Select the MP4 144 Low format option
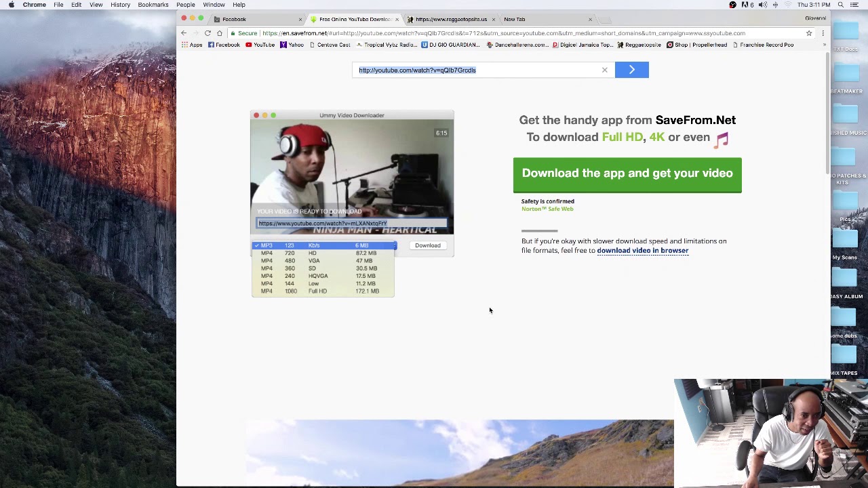The image size is (868, 488). [323, 283]
